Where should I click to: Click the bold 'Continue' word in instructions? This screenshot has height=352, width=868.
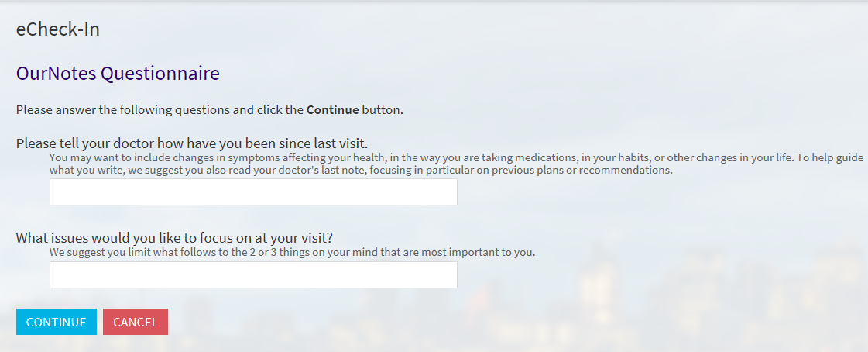333,110
